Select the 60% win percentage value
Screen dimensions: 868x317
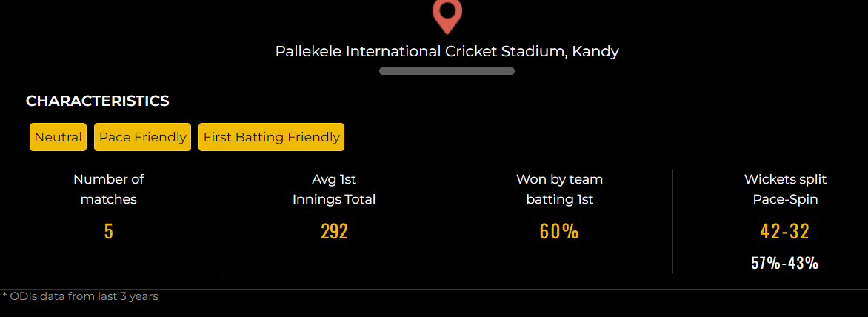(559, 231)
